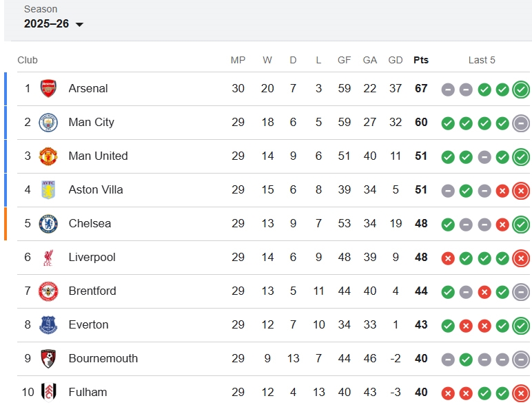Click the Brentford club crest icon
Viewport: 532px width, 405px height.
(x=48, y=291)
